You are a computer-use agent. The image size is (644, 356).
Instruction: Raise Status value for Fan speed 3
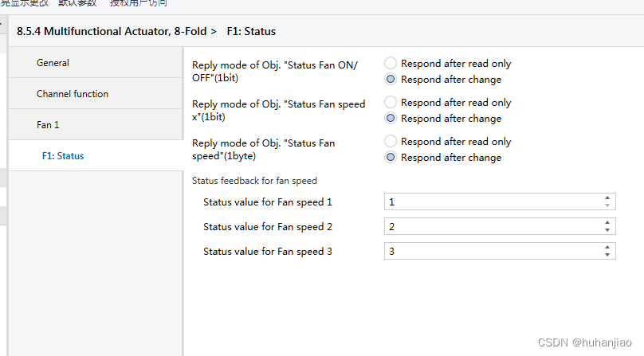pyautogui.click(x=607, y=248)
